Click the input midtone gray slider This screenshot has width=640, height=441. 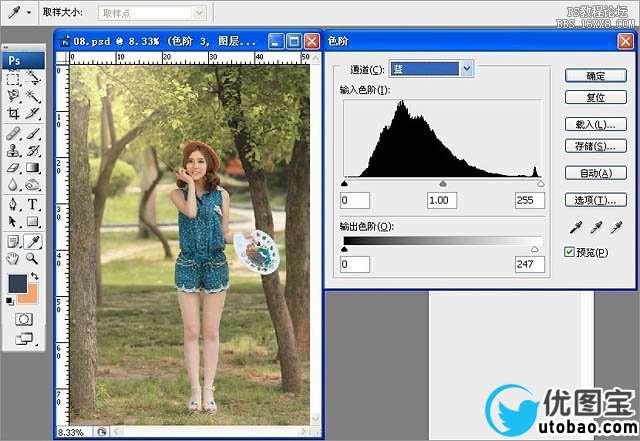pos(443,184)
